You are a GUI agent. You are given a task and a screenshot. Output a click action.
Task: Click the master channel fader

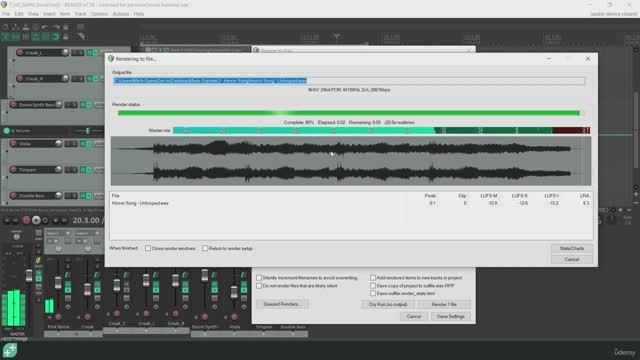[29, 276]
